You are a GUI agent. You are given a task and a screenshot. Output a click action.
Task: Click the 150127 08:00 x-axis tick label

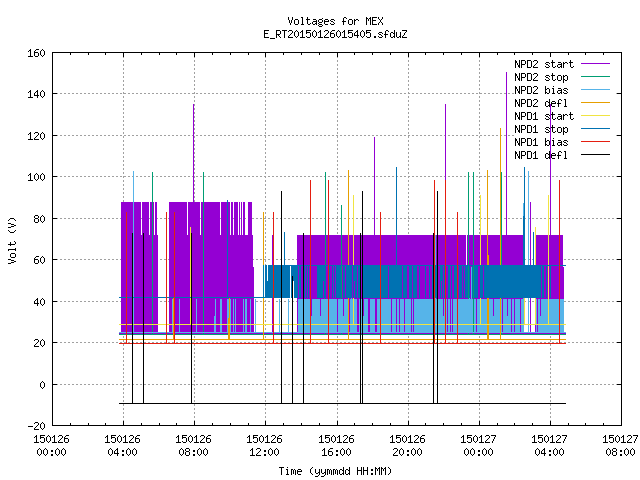coord(620,446)
